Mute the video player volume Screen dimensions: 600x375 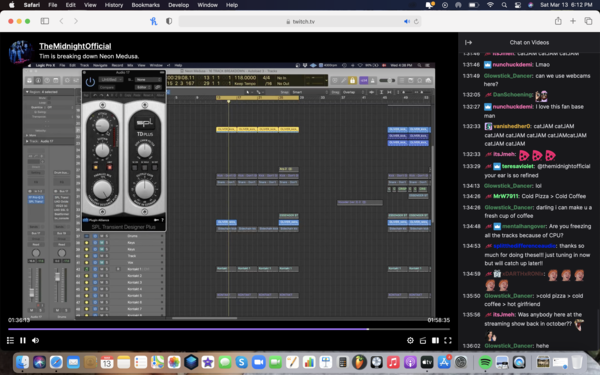35,340
